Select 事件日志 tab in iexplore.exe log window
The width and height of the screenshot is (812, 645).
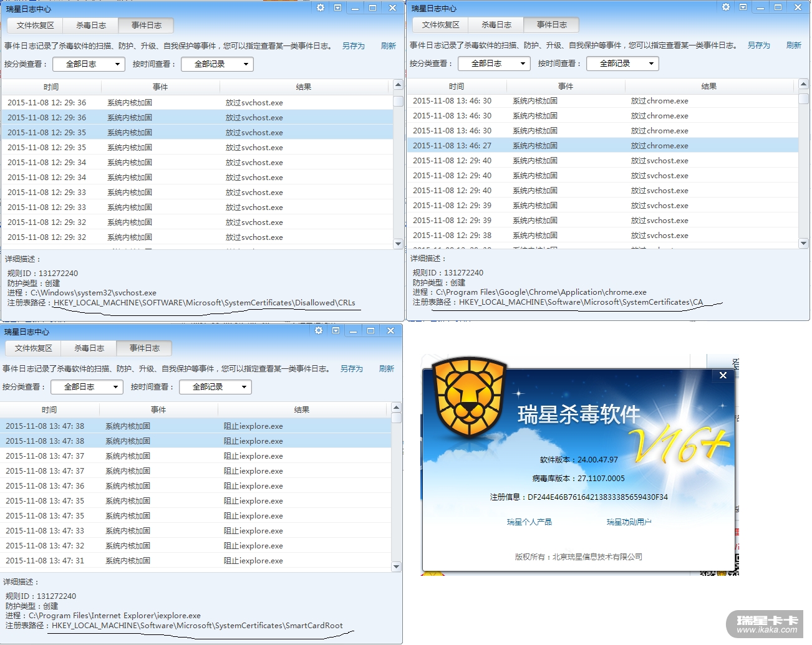click(x=145, y=348)
